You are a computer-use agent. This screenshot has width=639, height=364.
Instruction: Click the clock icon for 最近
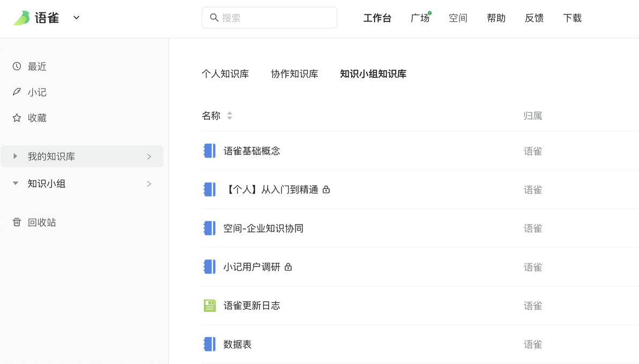click(17, 66)
